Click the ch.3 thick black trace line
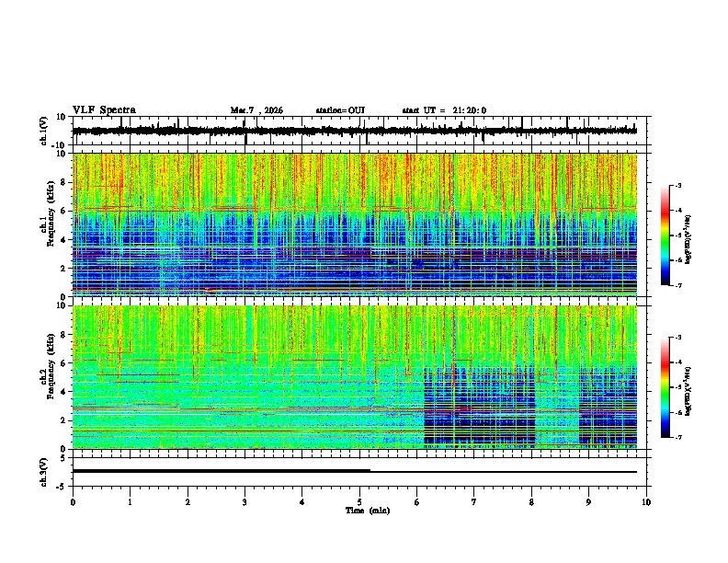 [x=222, y=471]
